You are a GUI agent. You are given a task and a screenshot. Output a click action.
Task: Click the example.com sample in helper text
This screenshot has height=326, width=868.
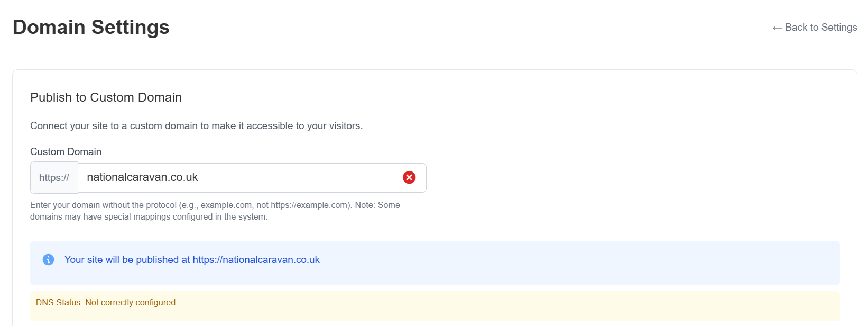tap(226, 205)
